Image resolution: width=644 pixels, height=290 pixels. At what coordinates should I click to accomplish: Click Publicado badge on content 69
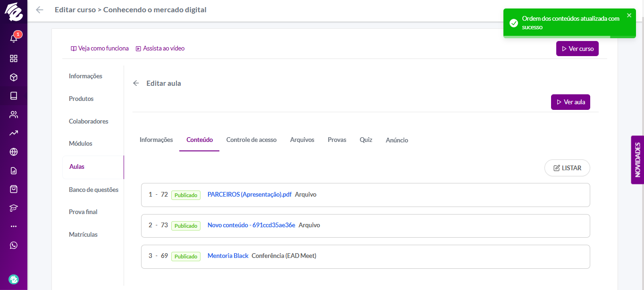[x=186, y=257]
